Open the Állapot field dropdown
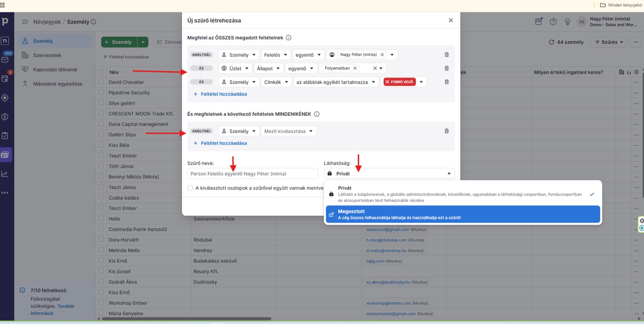This screenshot has width=644, height=324. click(268, 68)
